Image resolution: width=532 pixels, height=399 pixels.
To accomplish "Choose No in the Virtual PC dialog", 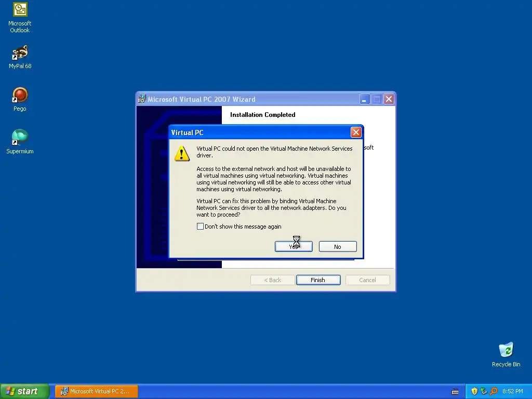I will (338, 246).
